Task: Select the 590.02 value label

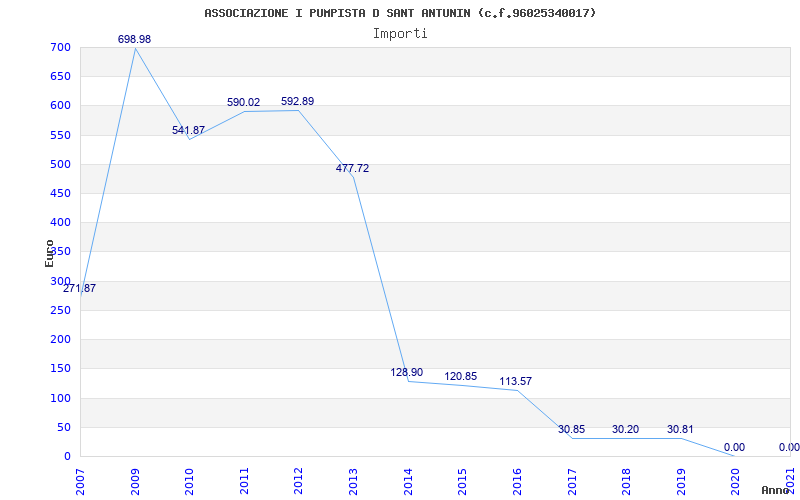Action: click(243, 103)
